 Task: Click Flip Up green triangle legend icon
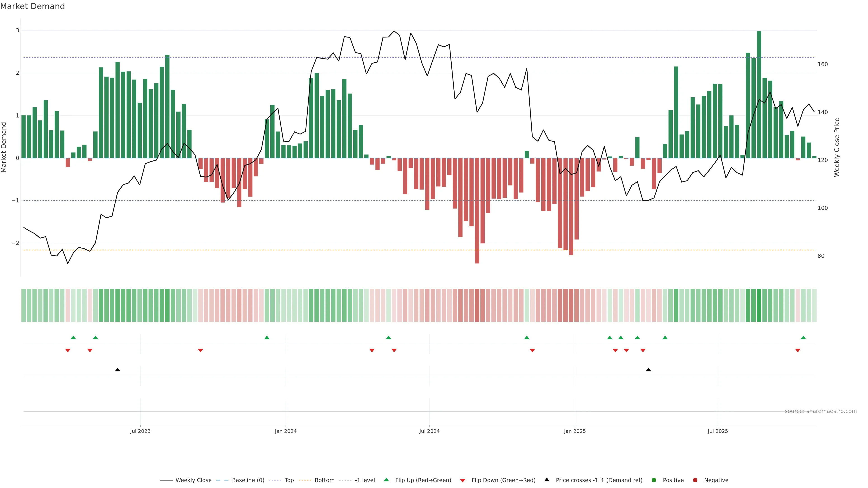tap(387, 480)
